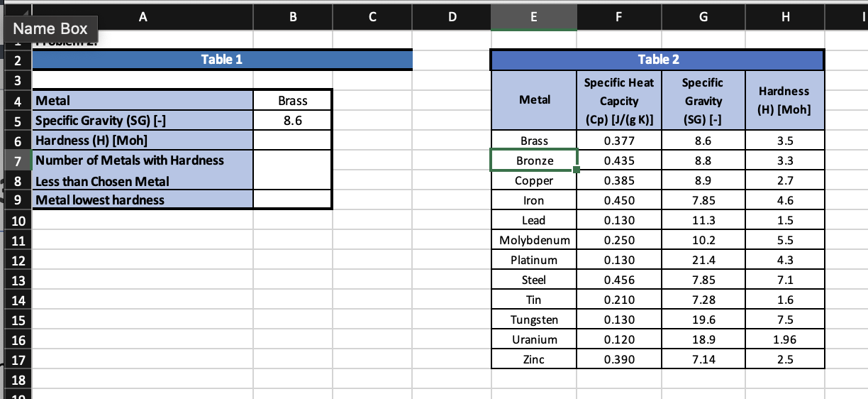Click Steel hardness value 7.1
The image size is (868, 399).
click(x=784, y=280)
